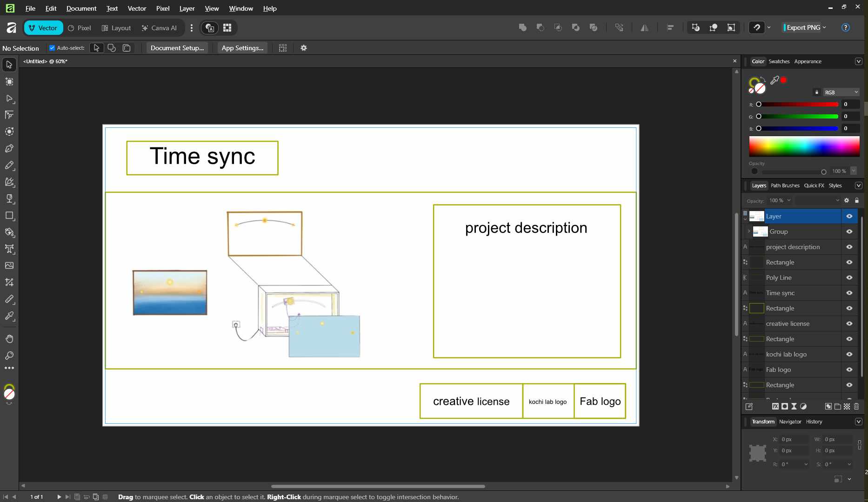Choose the Rectangle shape tool
Screen dimensions: 868x502
[9, 215]
